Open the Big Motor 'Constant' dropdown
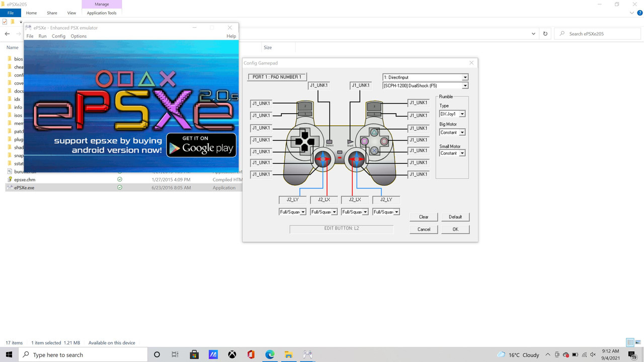The height and width of the screenshot is (362, 644). pyautogui.click(x=462, y=132)
